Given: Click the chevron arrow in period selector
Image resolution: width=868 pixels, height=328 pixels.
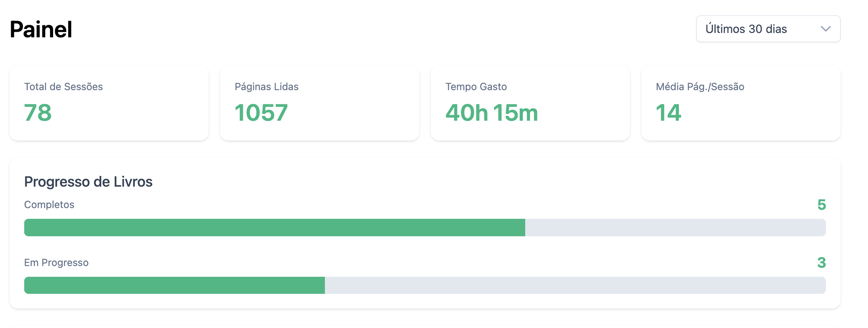Looking at the screenshot, I should (826, 29).
